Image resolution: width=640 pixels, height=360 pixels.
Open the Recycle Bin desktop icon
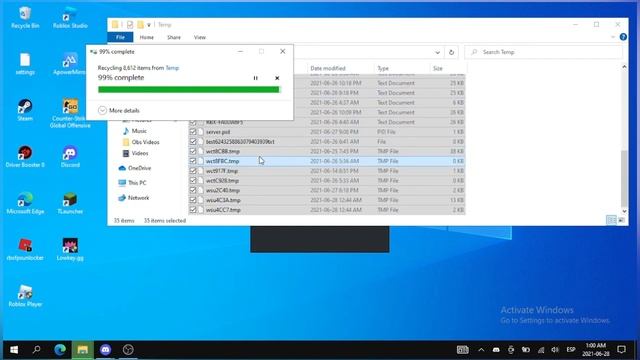(25, 18)
